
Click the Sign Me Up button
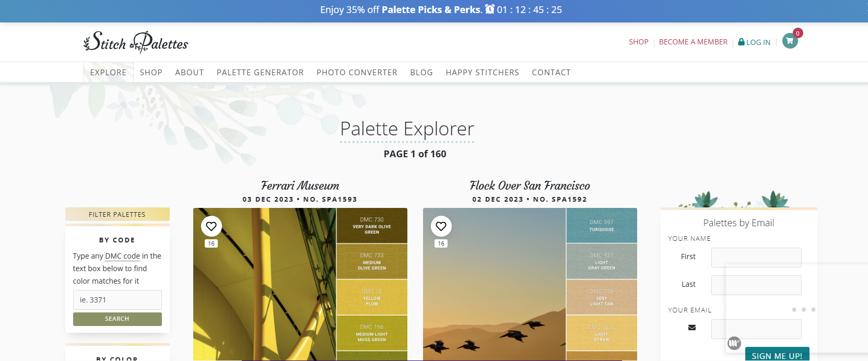pyautogui.click(x=777, y=355)
